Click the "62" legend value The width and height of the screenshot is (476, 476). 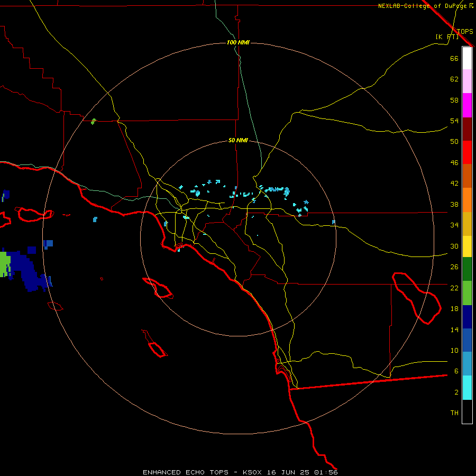click(454, 79)
